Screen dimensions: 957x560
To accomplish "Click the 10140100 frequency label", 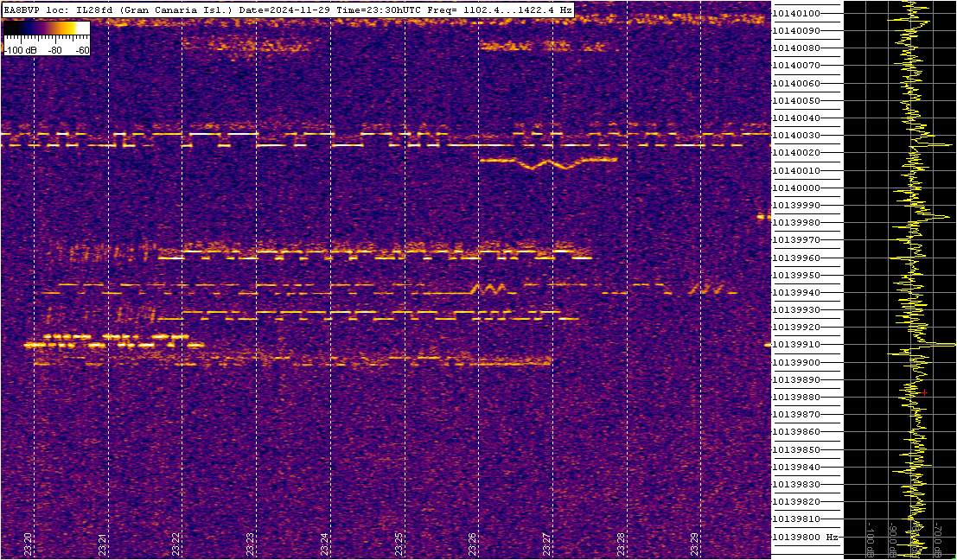I will tap(796, 13).
